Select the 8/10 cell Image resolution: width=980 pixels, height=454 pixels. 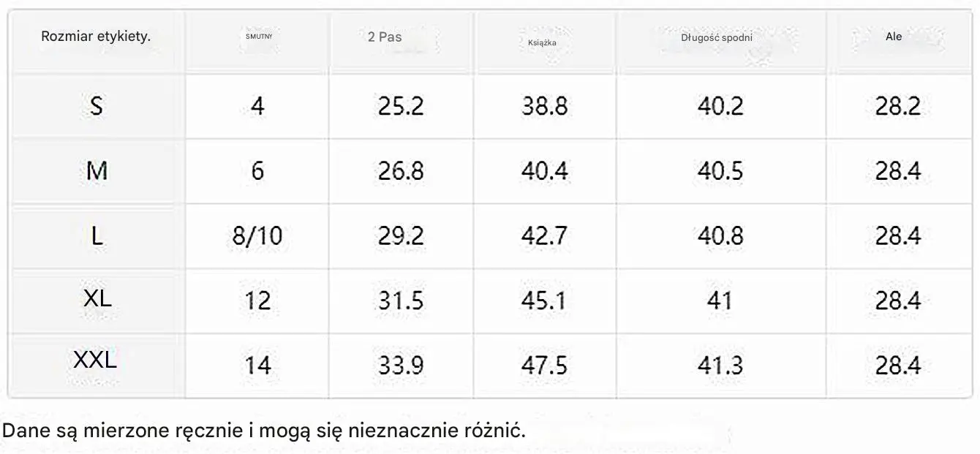pyautogui.click(x=257, y=236)
